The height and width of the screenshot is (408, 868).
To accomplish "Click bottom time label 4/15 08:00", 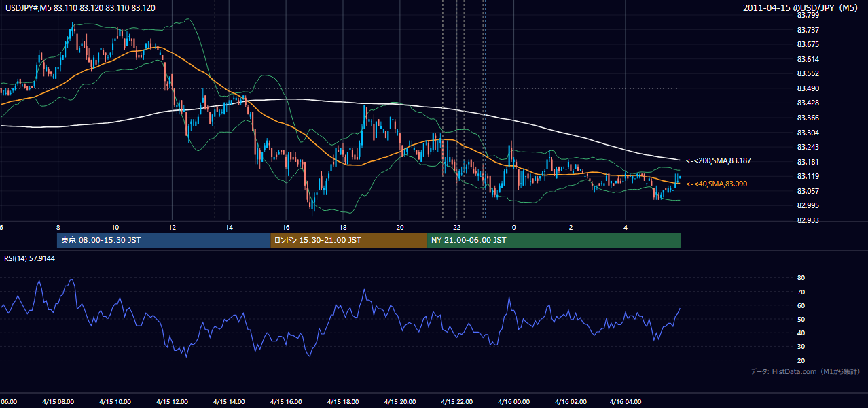I will (x=58, y=401).
